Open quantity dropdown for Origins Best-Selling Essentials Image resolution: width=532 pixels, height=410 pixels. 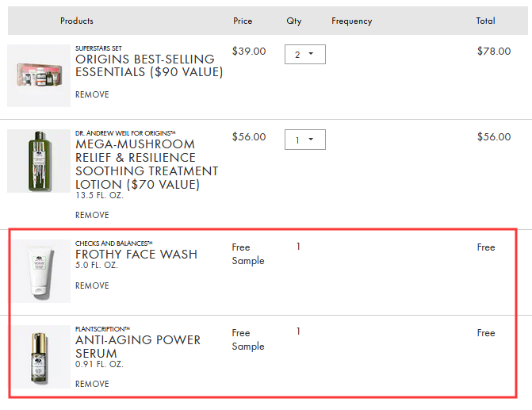coord(305,54)
